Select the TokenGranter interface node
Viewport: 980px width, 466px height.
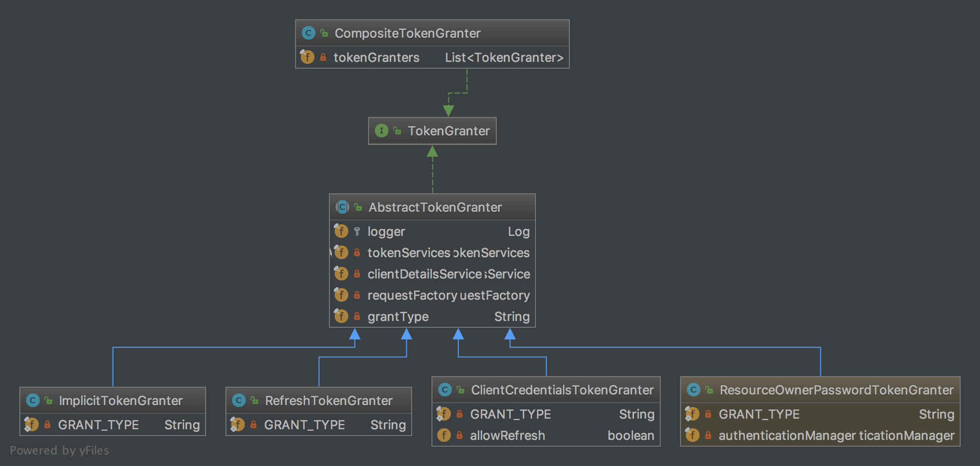coord(432,131)
